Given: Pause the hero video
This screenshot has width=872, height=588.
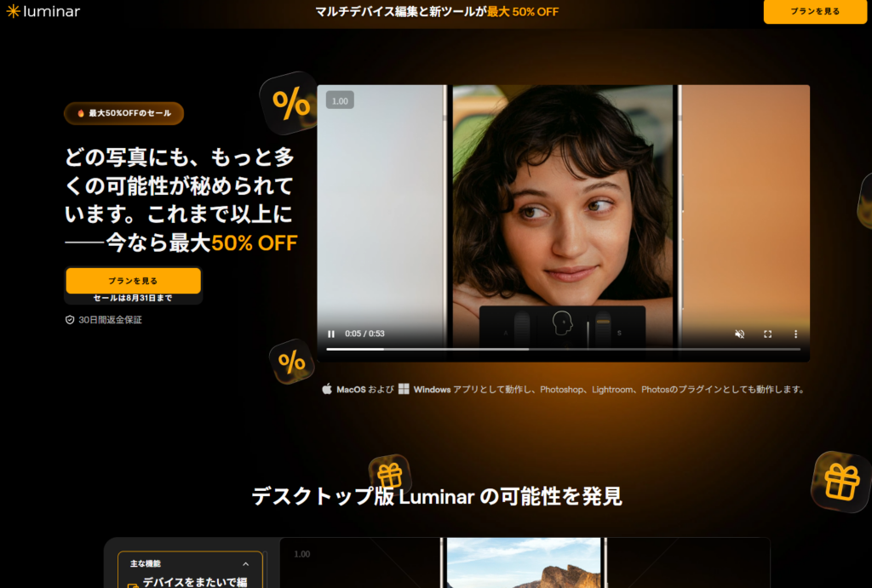Looking at the screenshot, I should (x=331, y=334).
